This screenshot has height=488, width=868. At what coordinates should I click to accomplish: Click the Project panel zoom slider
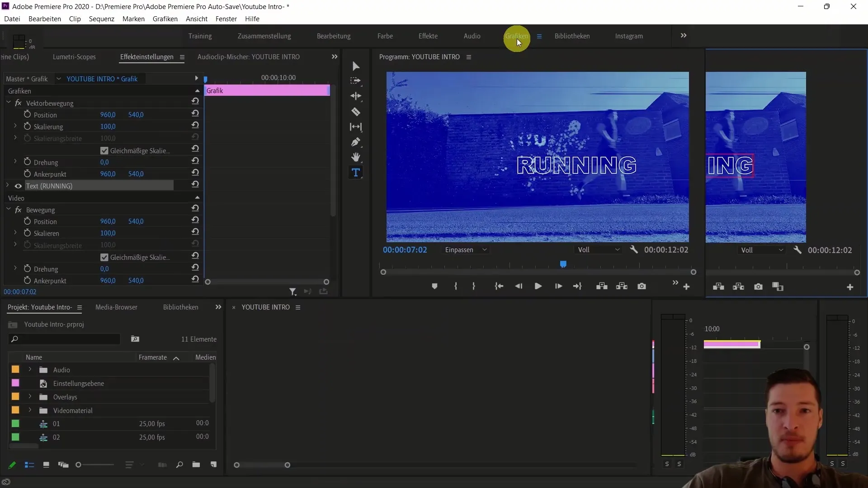pyautogui.click(x=95, y=465)
